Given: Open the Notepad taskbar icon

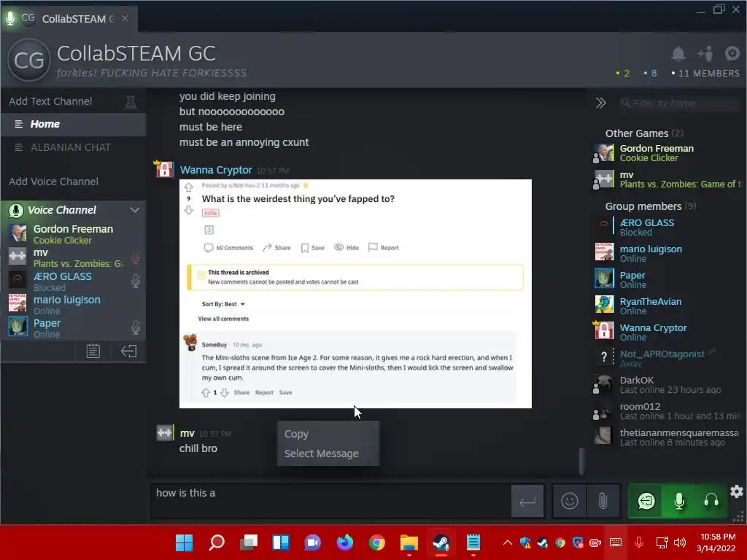Looking at the screenshot, I should pyautogui.click(x=473, y=542).
